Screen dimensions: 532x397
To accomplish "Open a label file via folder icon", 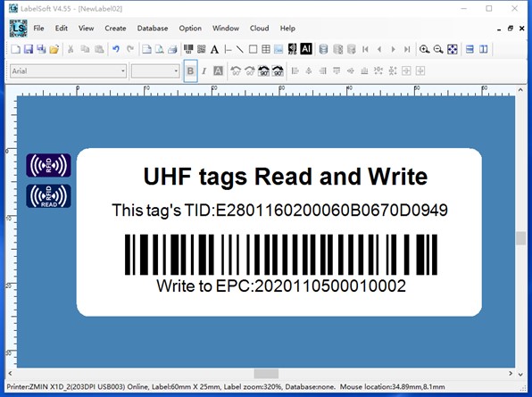I will [54, 49].
